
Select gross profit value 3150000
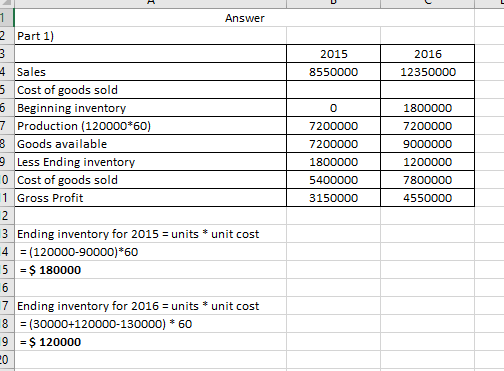[333, 198]
